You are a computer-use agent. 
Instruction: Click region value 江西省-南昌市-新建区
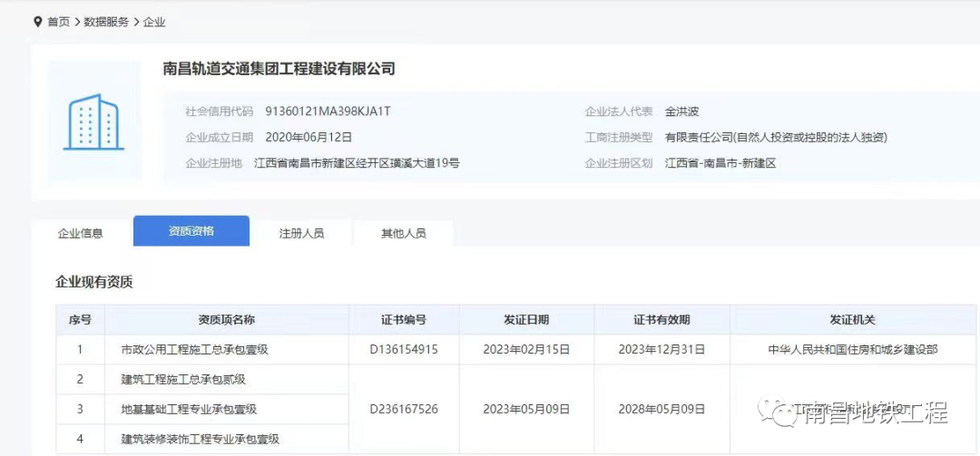tap(720, 164)
